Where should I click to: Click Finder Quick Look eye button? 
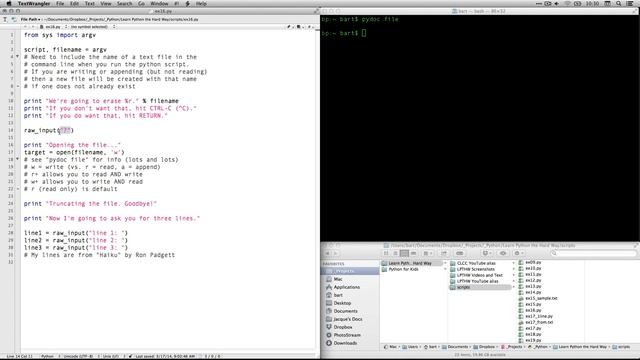pyautogui.click(x=503, y=253)
